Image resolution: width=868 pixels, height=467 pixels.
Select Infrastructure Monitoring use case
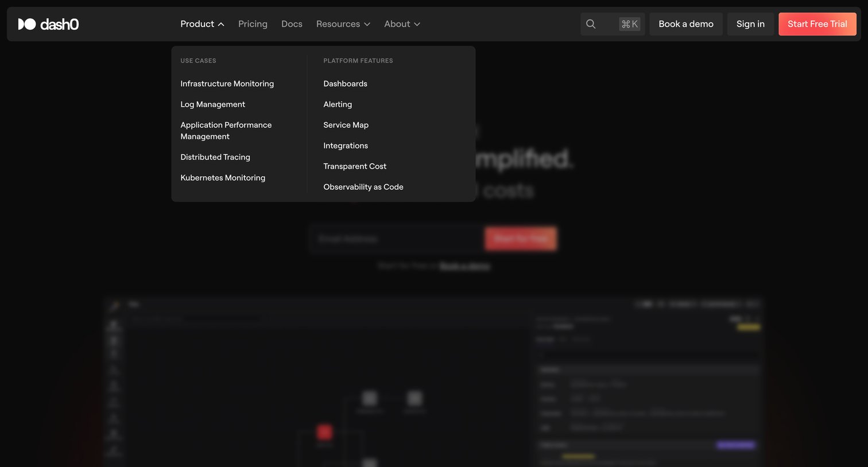point(227,84)
